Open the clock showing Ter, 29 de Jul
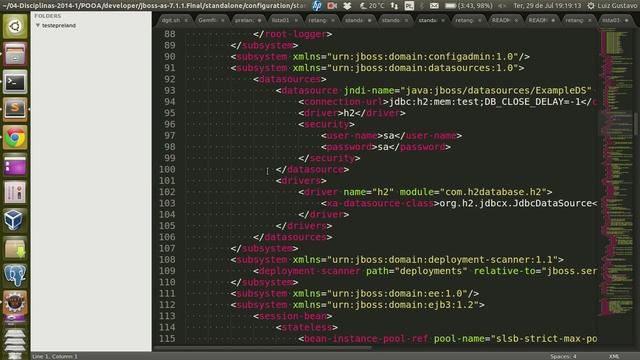The height and width of the screenshot is (360, 640). tap(547, 6)
